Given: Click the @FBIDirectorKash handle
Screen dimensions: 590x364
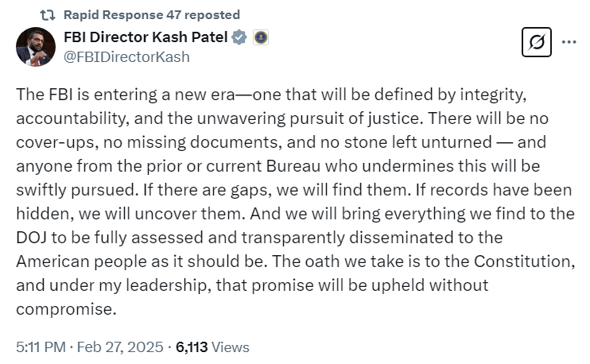Looking at the screenshot, I should [126, 57].
